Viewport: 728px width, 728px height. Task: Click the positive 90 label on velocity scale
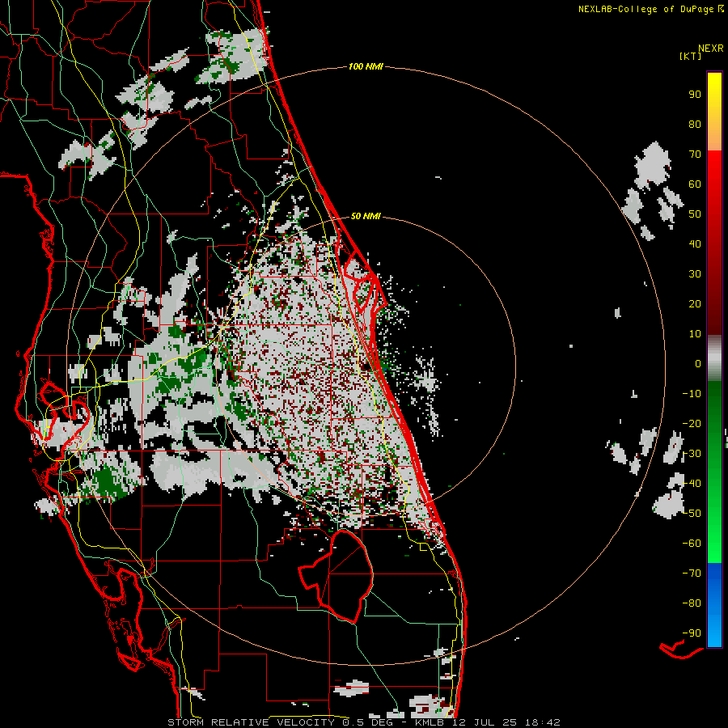(x=695, y=95)
